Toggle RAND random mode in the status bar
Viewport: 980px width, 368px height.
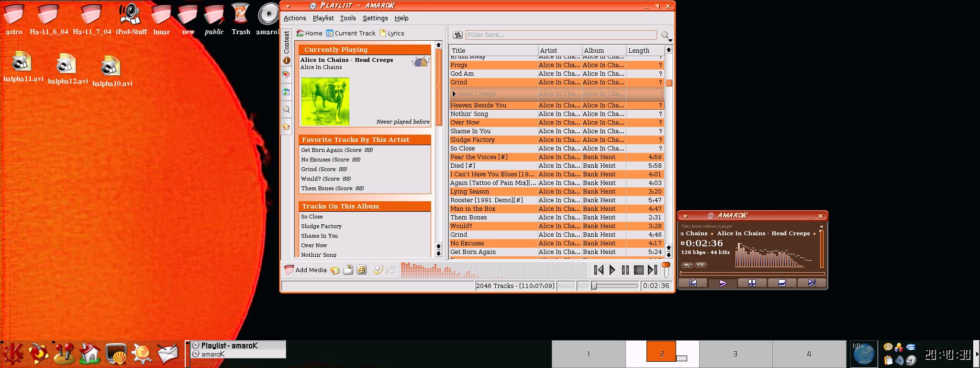pos(566,286)
